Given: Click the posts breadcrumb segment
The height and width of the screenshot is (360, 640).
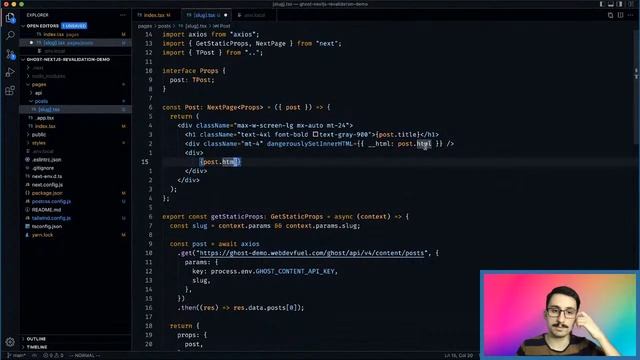Looking at the screenshot, I should click(164, 26).
